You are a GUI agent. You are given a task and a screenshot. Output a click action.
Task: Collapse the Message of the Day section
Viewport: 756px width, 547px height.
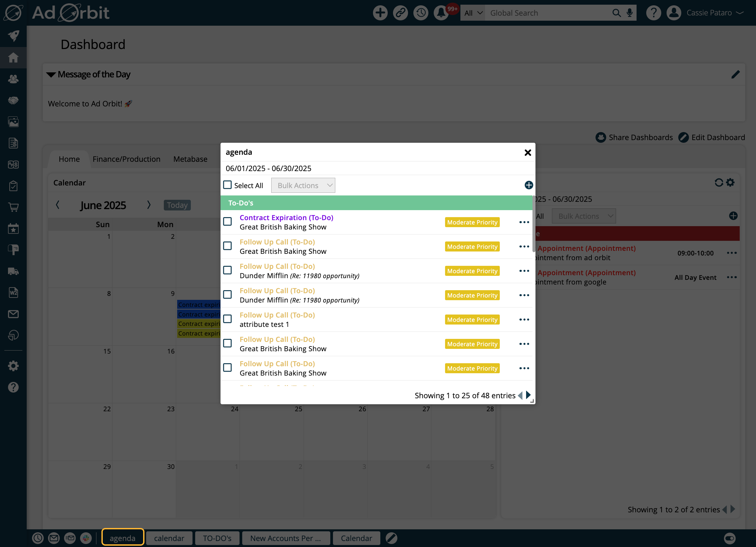pos(51,75)
